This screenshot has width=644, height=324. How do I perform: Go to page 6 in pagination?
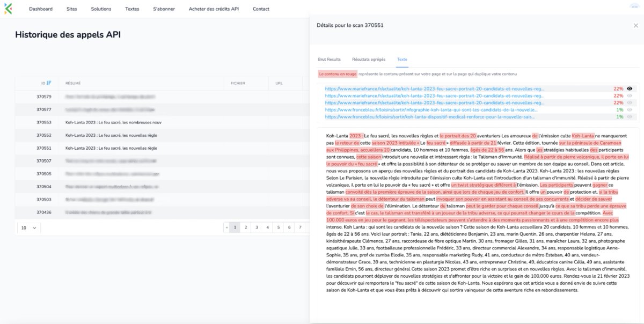pos(289,227)
